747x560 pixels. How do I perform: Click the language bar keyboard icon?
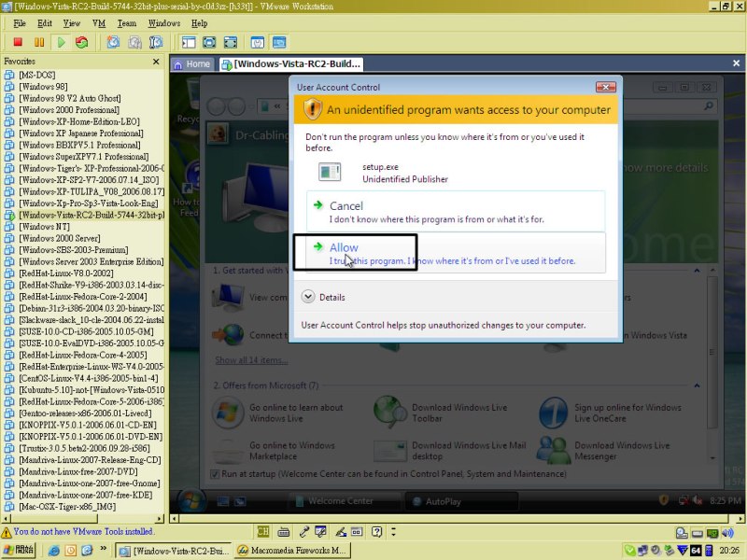click(284, 531)
